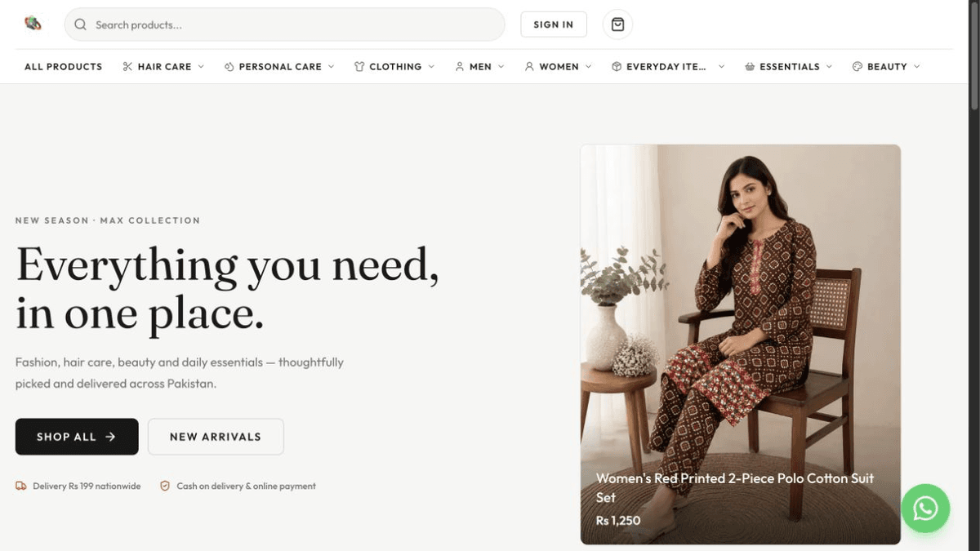Open the Essentials menu label
Screen dimensions: 980x551
pos(790,67)
